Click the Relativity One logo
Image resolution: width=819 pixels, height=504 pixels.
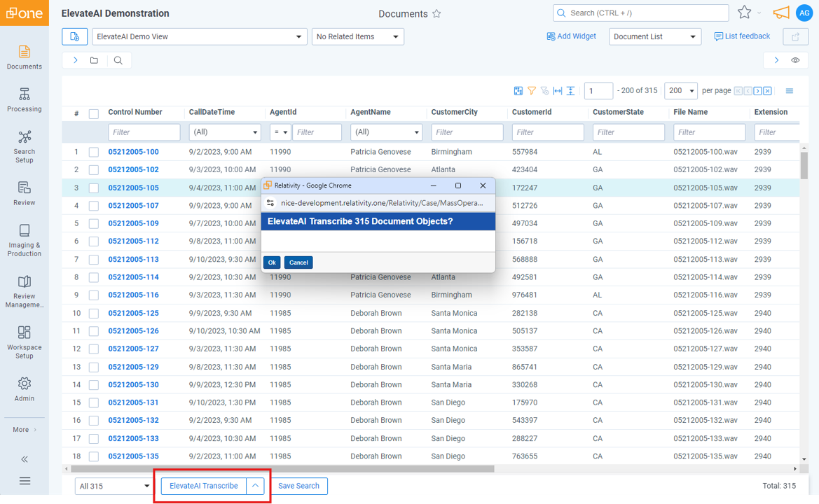(x=25, y=13)
